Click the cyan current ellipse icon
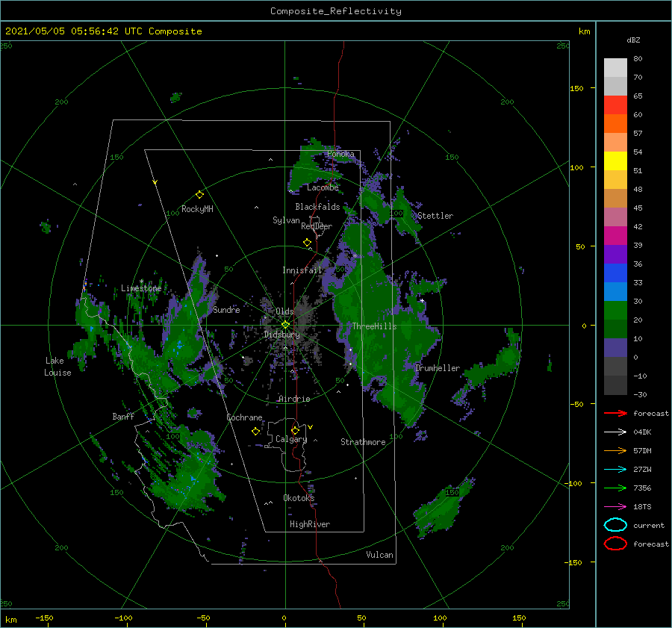Screen dimensions: 672x628 pyautogui.click(x=615, y=525)
